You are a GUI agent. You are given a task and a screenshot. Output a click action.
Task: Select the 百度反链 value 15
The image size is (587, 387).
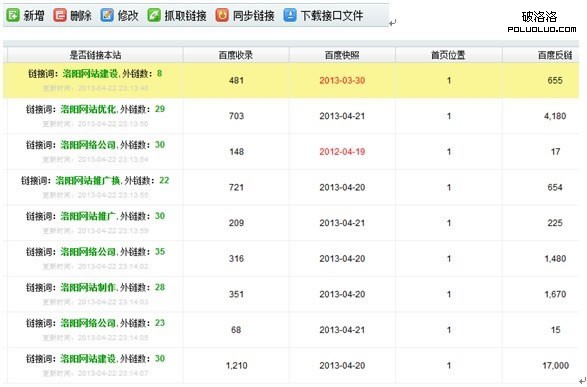556,330
